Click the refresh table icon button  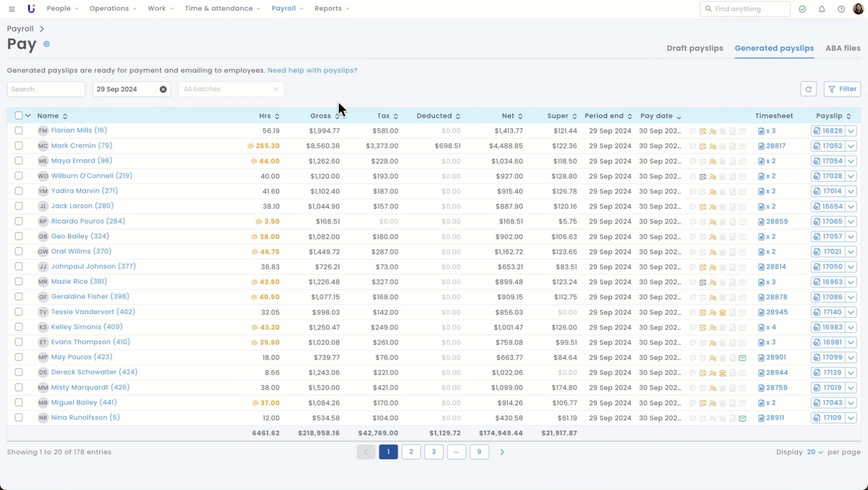click(808, 89)
